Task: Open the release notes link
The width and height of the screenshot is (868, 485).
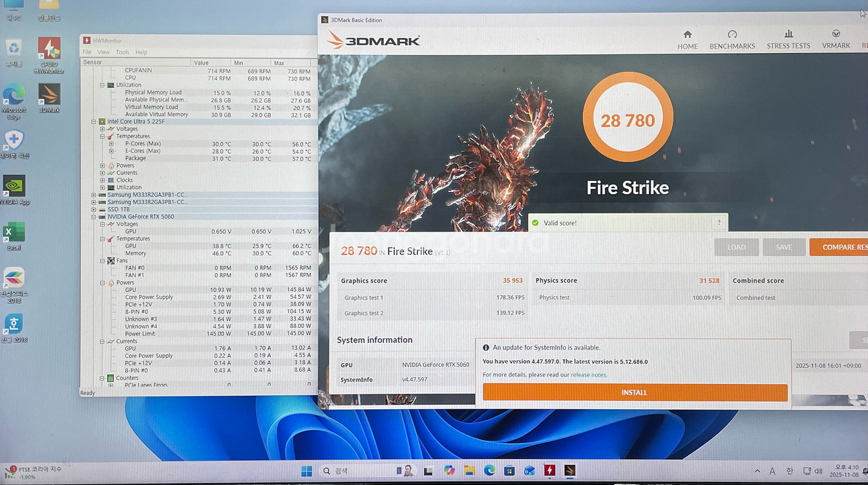Action: (588, 375)
